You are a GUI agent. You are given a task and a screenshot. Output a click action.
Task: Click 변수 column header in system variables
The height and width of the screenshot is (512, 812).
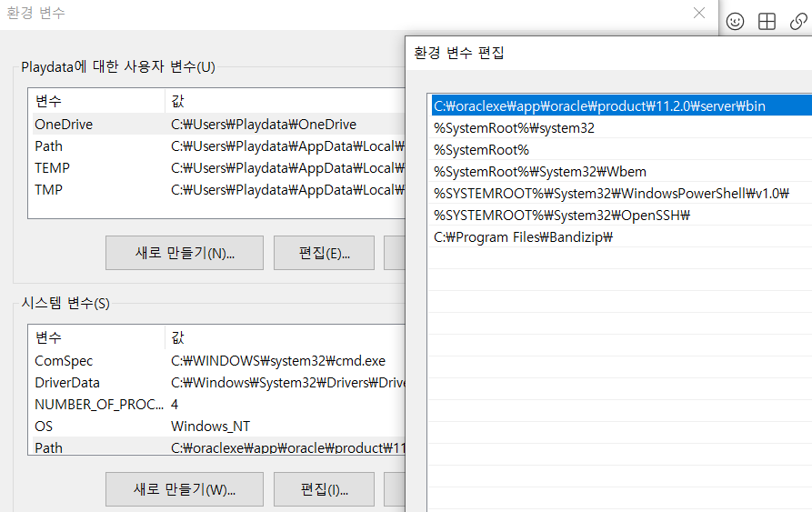pyautogui.click(x=98, y=337)
